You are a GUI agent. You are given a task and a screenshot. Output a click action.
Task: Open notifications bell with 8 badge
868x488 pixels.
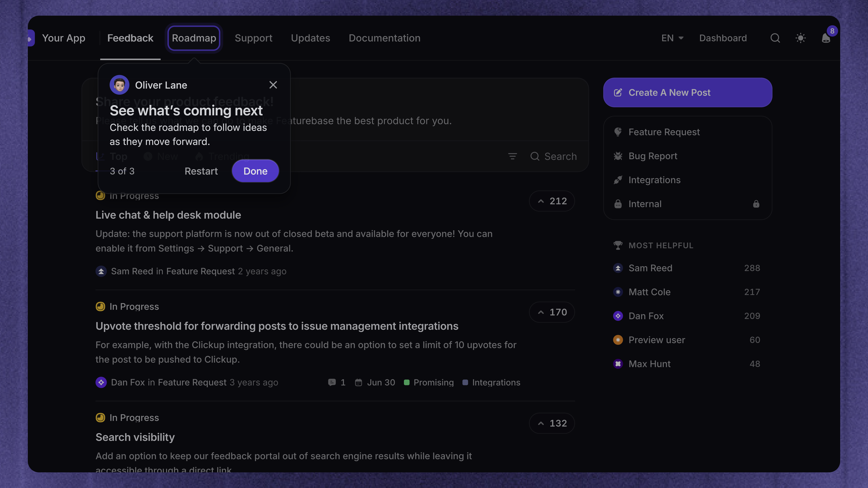click(826, 38)
